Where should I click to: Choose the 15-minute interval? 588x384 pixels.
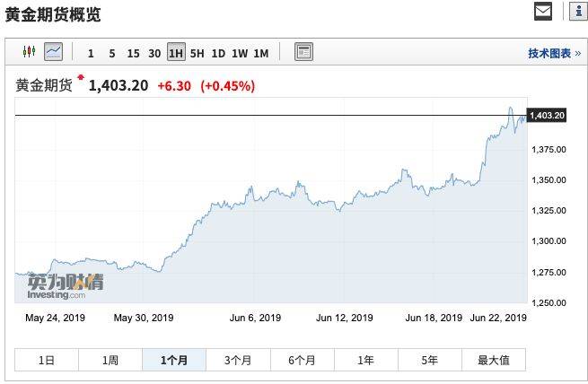(133, 53)
